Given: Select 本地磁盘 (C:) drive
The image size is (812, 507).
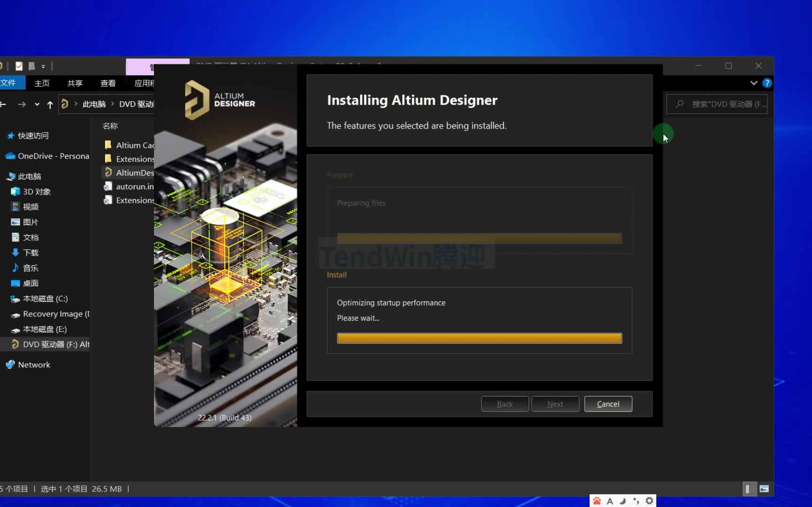Looking at the screenshot, I should coord(39,299).
